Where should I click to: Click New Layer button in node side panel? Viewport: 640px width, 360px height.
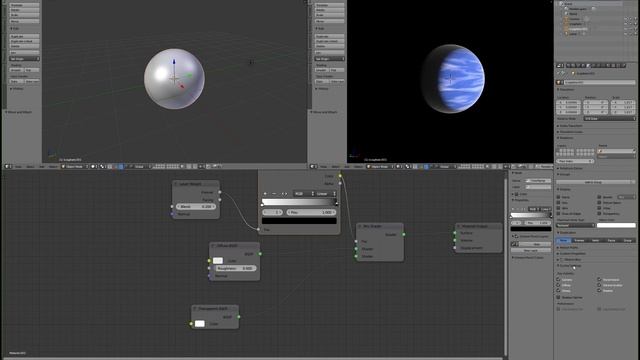click(531, 250)
